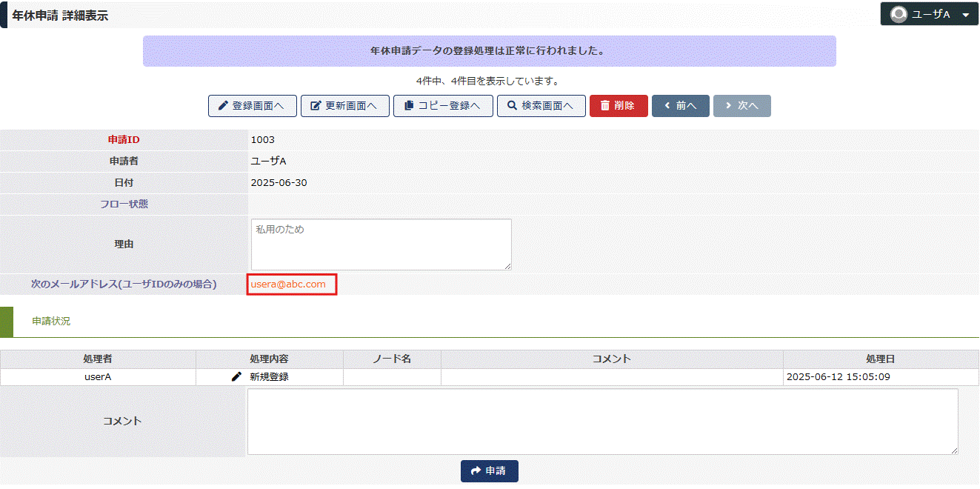Viewport: 980px width, 489px height.
Task: Submit with the 申請 button
Action: point(490,471)
